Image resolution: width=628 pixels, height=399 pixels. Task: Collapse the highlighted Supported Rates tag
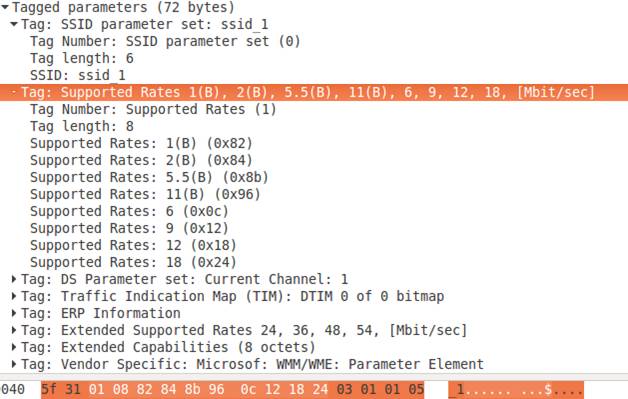[14, 93]
